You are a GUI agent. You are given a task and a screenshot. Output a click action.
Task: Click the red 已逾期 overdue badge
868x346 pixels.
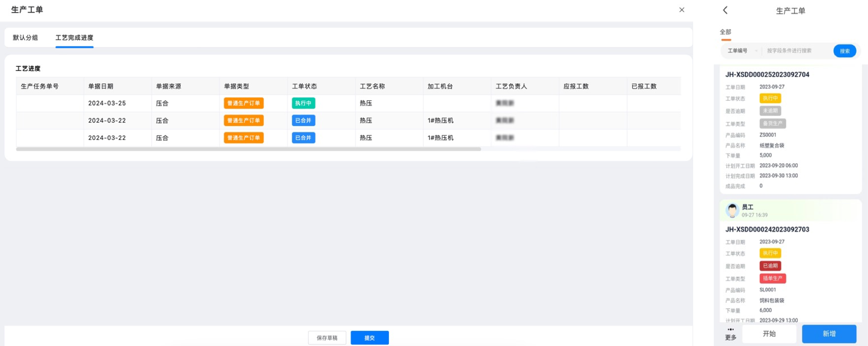770,266
